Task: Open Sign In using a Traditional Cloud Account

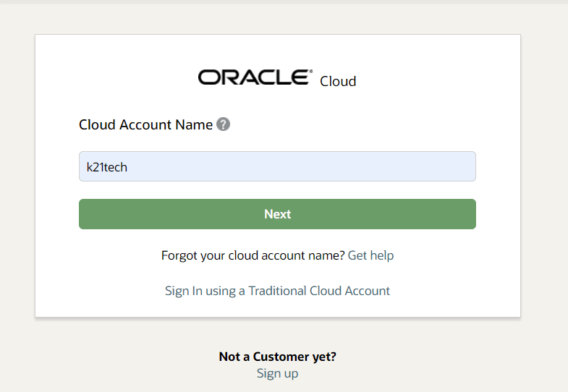Action: point(277,291)
